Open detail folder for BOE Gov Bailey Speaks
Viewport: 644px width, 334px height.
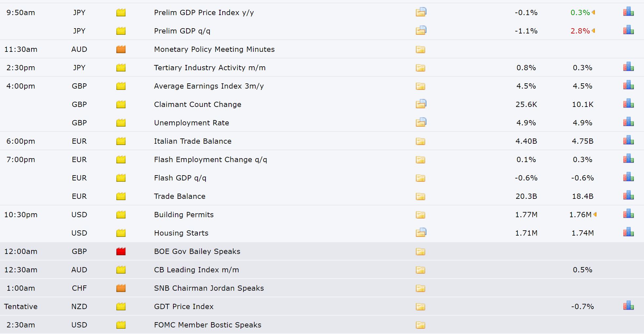[x=420, y=252]
